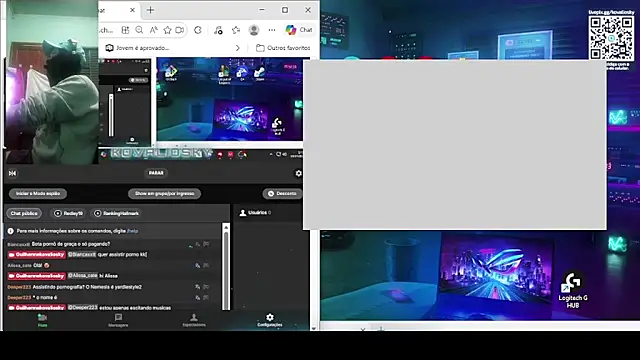Open the stream settings gear beside PARAR
Viewport: 640px width, 360px height.
pyautogui.click(x=298, y=173)
